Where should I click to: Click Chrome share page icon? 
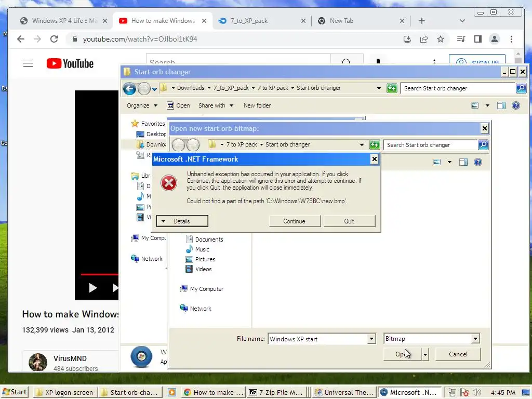[x=424, y=39]
